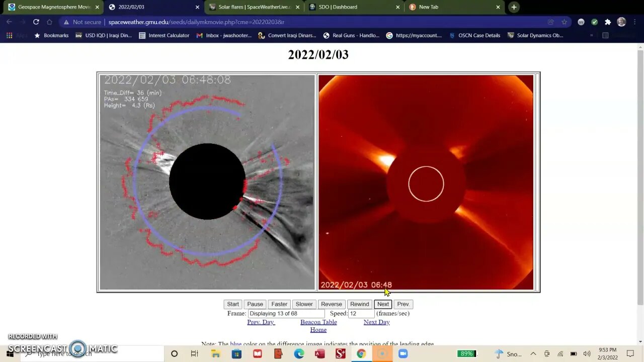Click the red LASCO coronagraph image
This screenshot has height=362, width=644.
[426, 182]
